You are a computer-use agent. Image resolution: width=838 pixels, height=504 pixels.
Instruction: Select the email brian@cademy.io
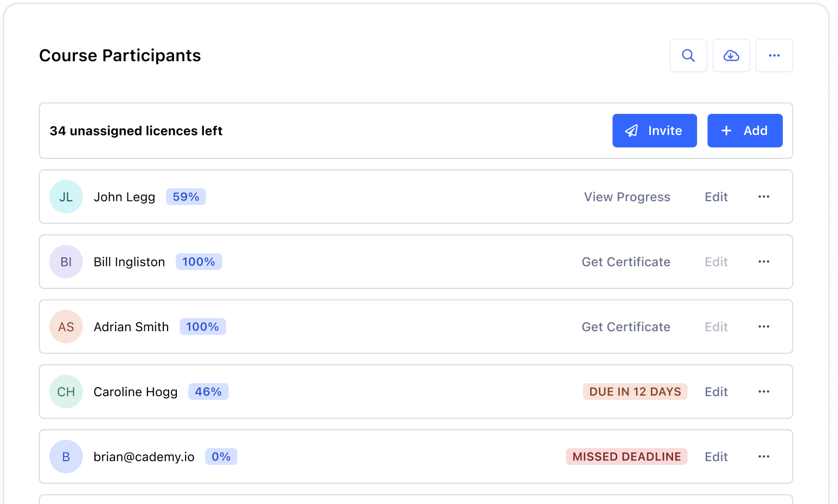(x=144, y=457)
